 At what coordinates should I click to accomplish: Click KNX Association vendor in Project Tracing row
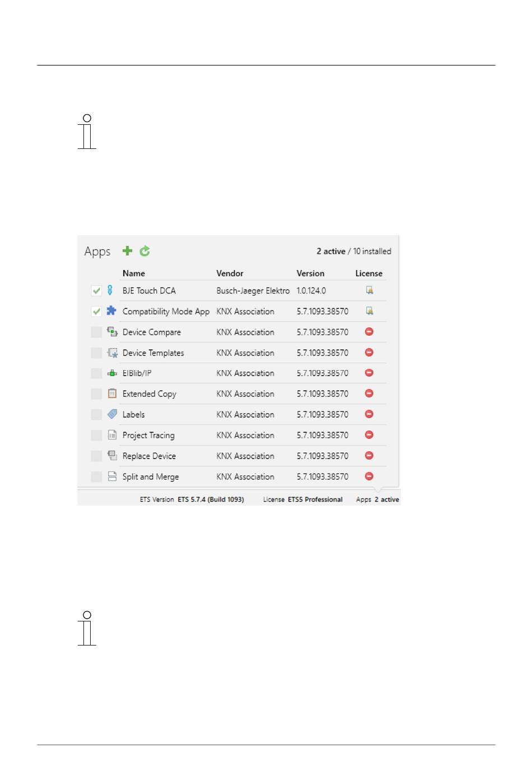tap(246, 435)
